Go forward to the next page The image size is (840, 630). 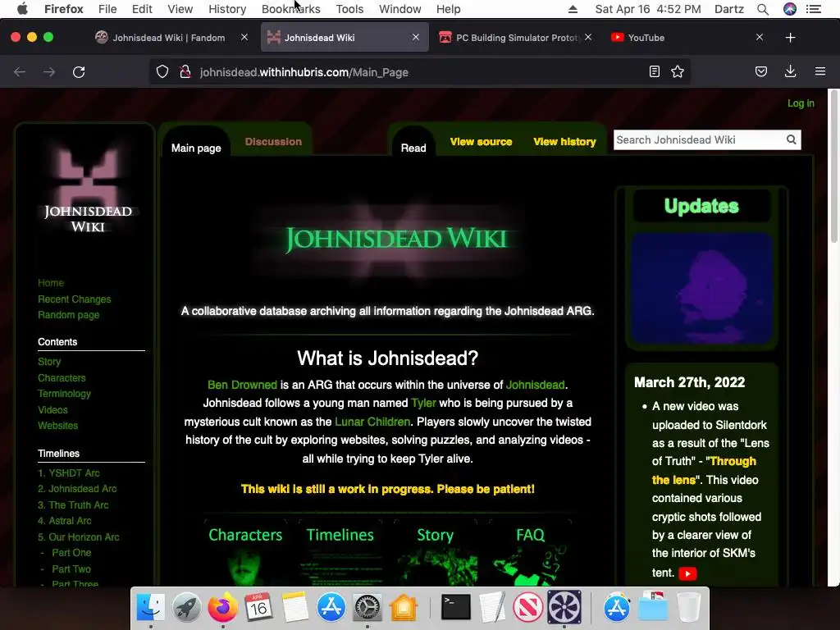click(x=49, y=72)
